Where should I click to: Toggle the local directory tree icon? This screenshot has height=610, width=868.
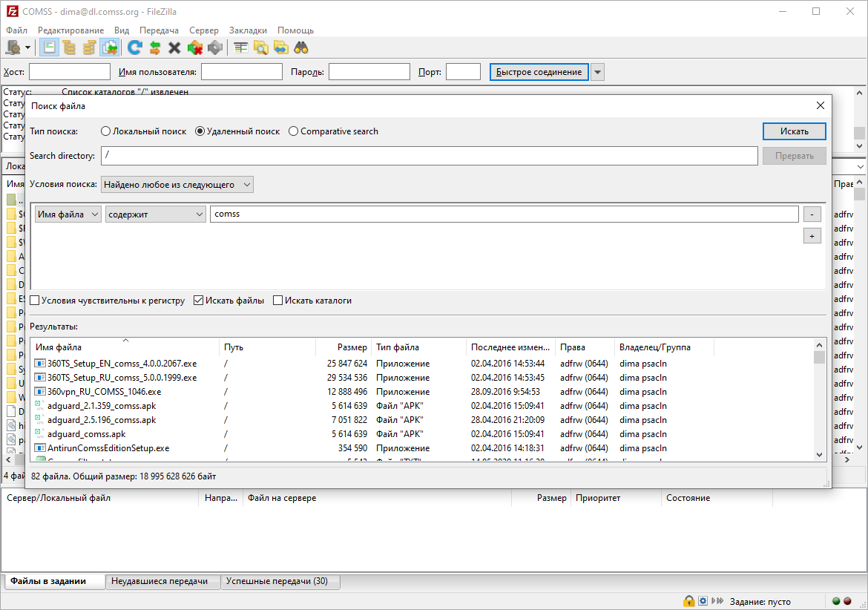pyautogui.click(x=69, y=48)
